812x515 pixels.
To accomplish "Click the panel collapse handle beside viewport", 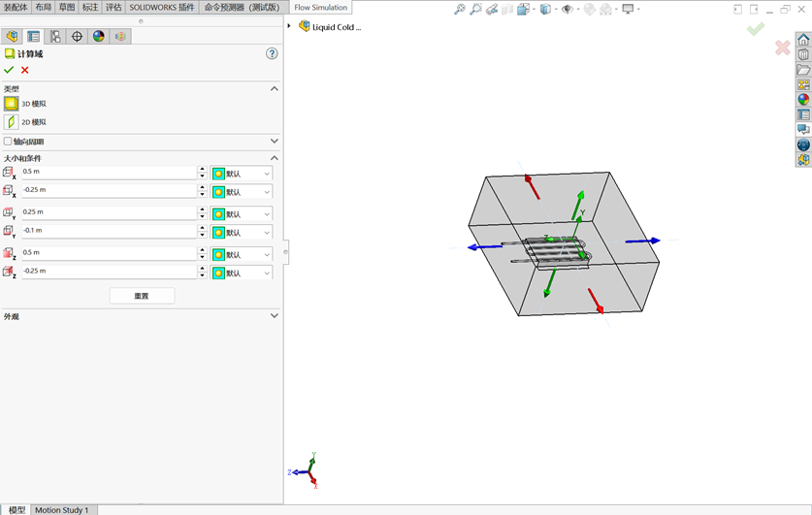I will pyautogui.click(x=285, y=252).
